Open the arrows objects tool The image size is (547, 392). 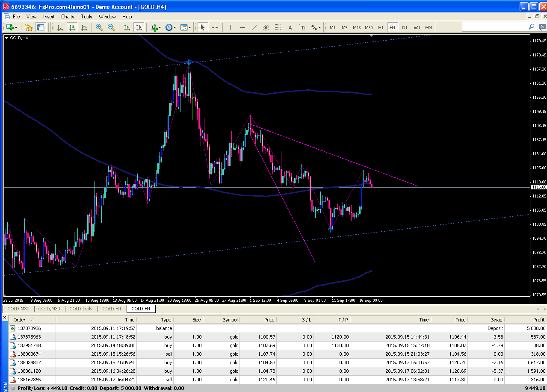[x=314, y=27]
